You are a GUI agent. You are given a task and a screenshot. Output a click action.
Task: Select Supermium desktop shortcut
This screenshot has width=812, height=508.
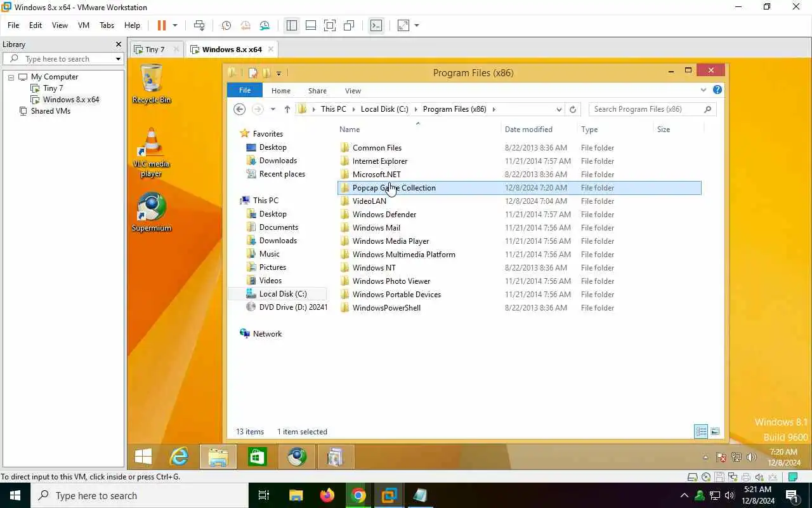pyautogui.click(x=151, y=212)
